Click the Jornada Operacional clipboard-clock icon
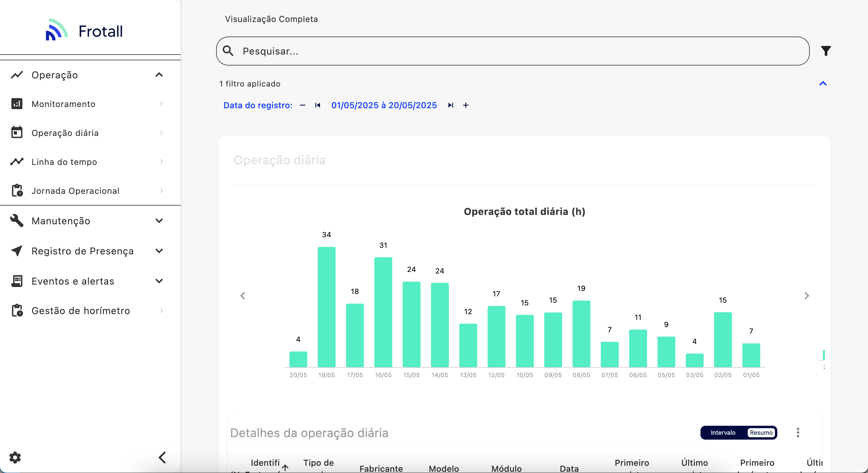 (x=17, y=191)
